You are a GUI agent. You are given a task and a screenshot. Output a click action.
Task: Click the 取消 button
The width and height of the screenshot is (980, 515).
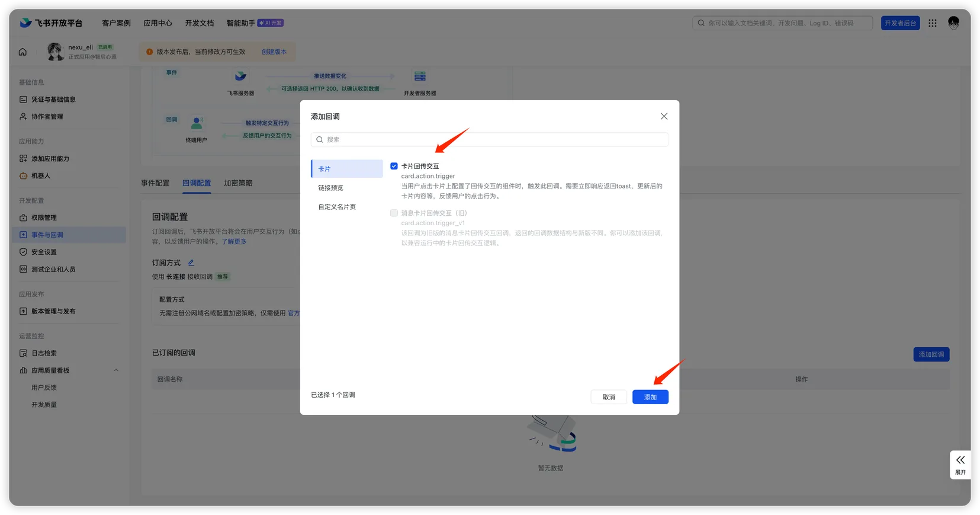coord(609,397)
